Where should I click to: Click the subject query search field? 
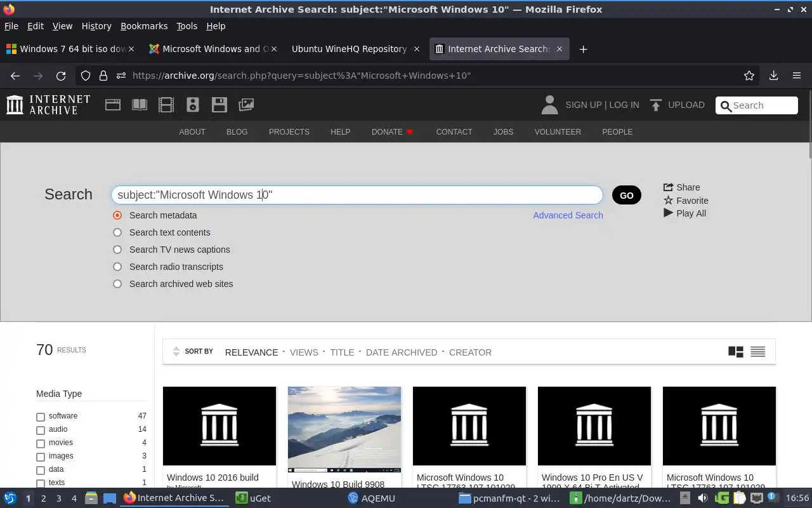click(357, 195)
